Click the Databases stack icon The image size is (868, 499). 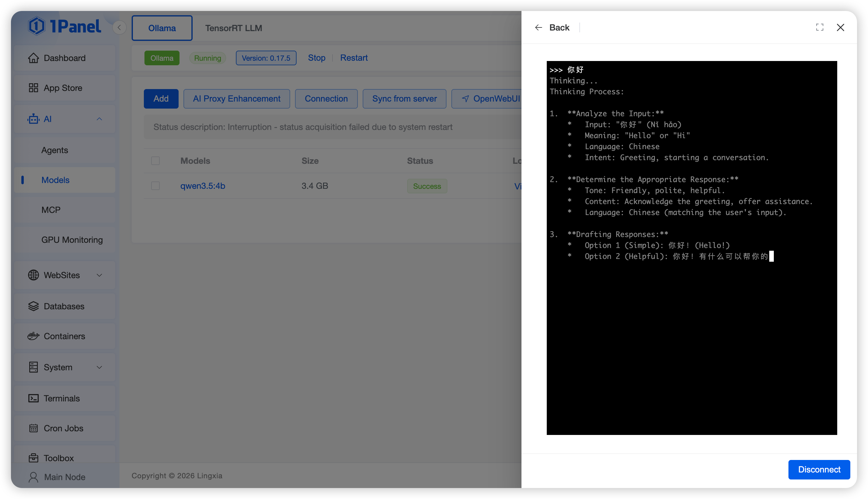33,306
